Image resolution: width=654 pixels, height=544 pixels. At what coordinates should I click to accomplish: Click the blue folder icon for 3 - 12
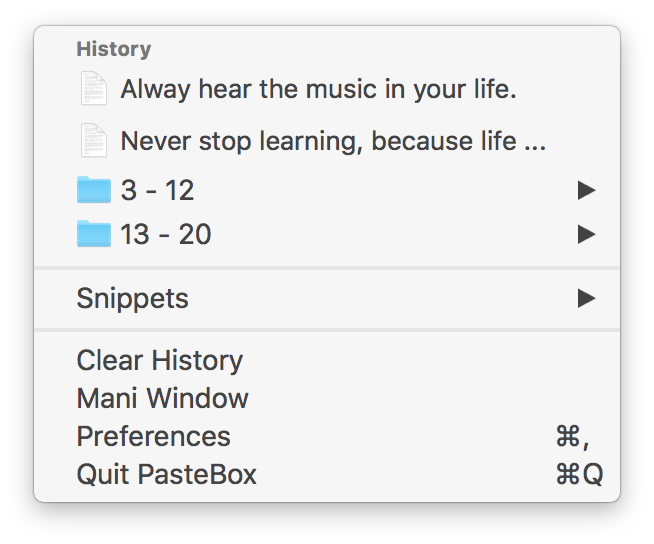pyautogui.click(x=94, y=189)
